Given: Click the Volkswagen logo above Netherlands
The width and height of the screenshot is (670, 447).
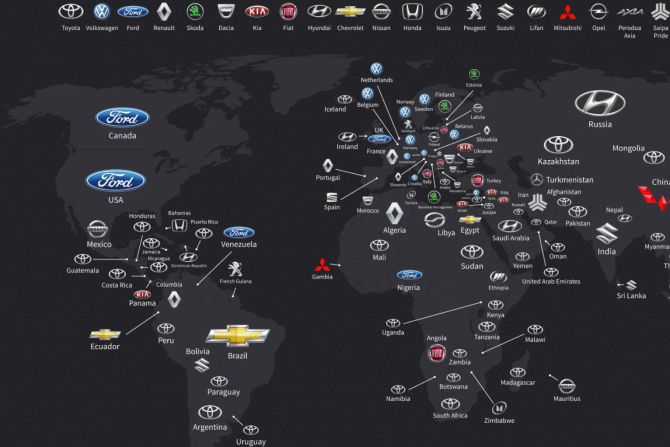Looking at the screenshot, I should pyautogui.click(x=376, y=68).
